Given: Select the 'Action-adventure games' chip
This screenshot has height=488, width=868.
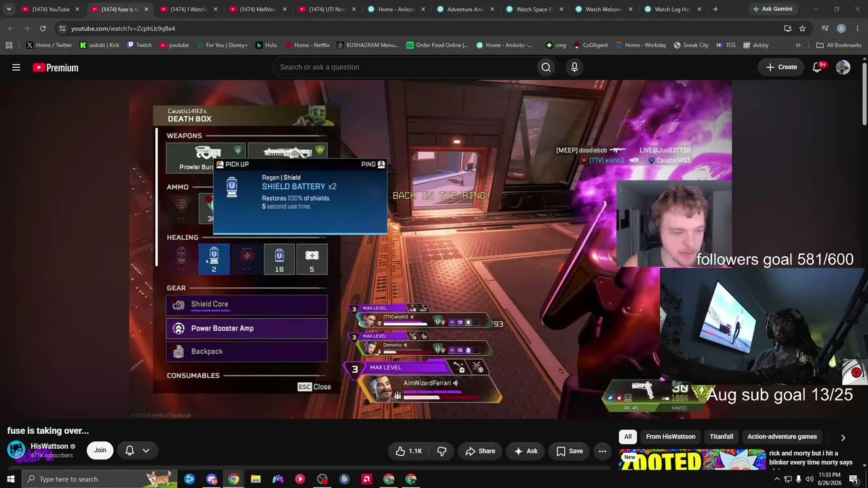Looking at the screenshot, I should coord(782,436).
